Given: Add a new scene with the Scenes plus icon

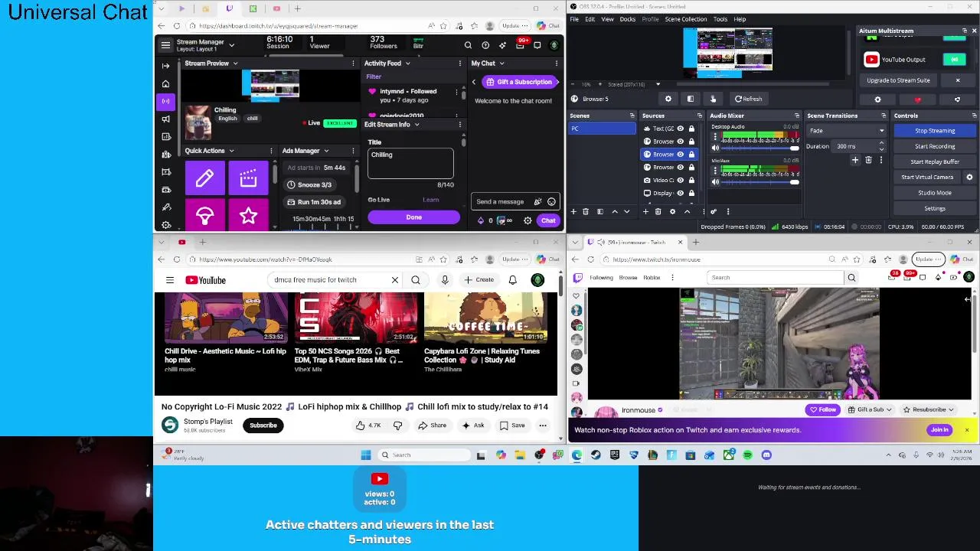Looking at the screenshot, I should [573, 211].
